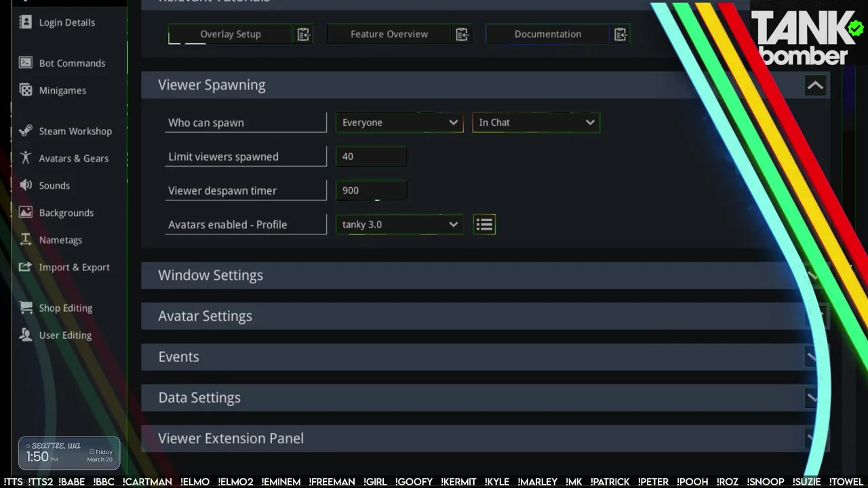Click the Nametags text icon
Viewport: 868px width, 488px height.
26,239
